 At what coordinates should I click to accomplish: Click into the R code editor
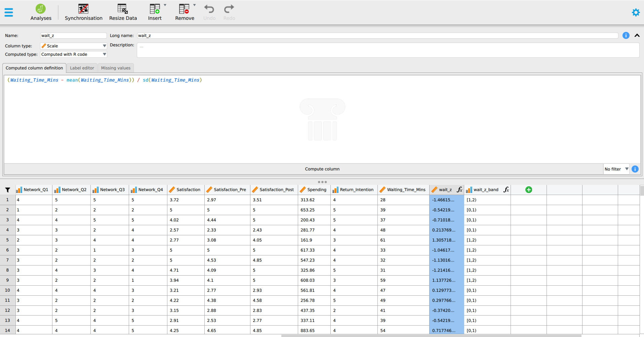pos(322,119)
